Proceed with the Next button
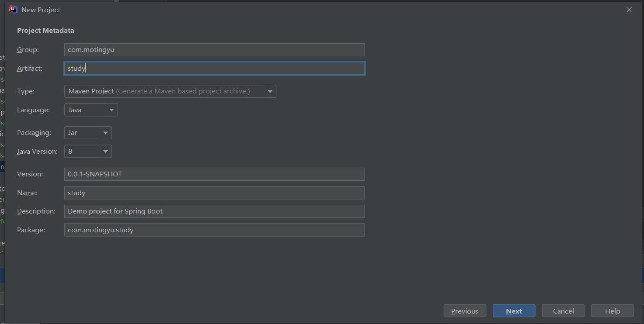 (514, 311)
